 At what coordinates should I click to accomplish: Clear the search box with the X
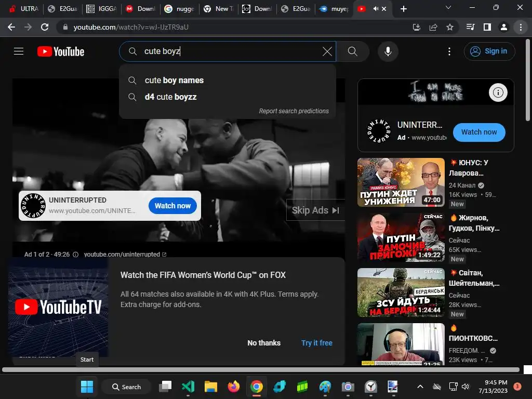pos(327,51)
